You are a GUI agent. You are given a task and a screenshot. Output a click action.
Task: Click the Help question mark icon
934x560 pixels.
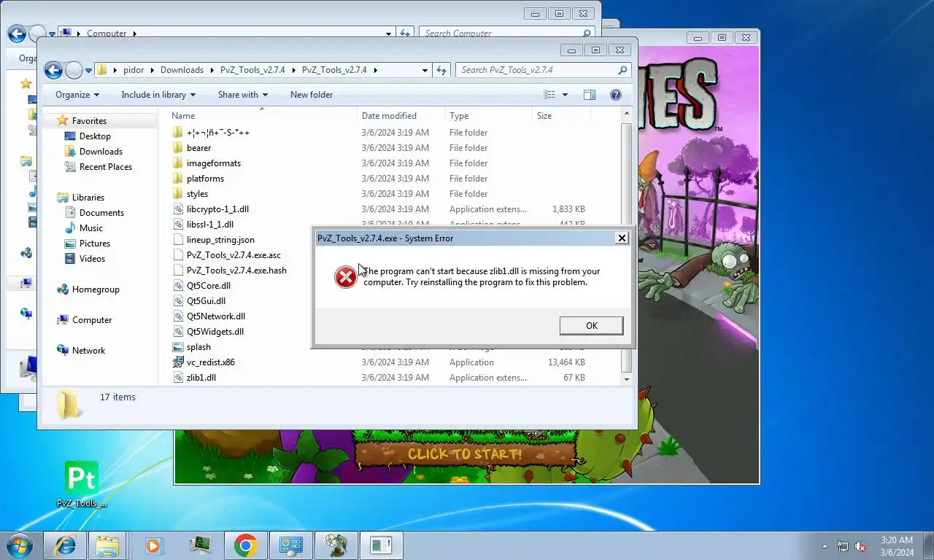(x=615, y=95)
